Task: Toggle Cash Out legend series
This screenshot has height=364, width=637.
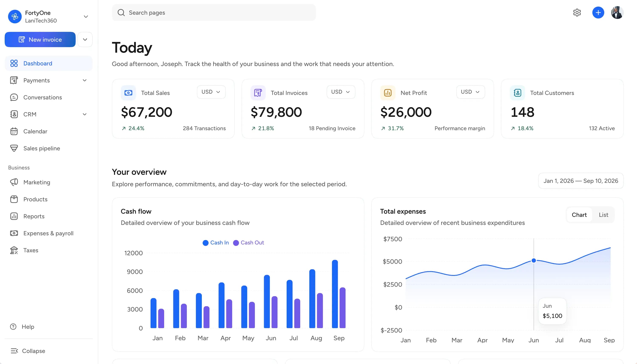Action: (248, 243)
